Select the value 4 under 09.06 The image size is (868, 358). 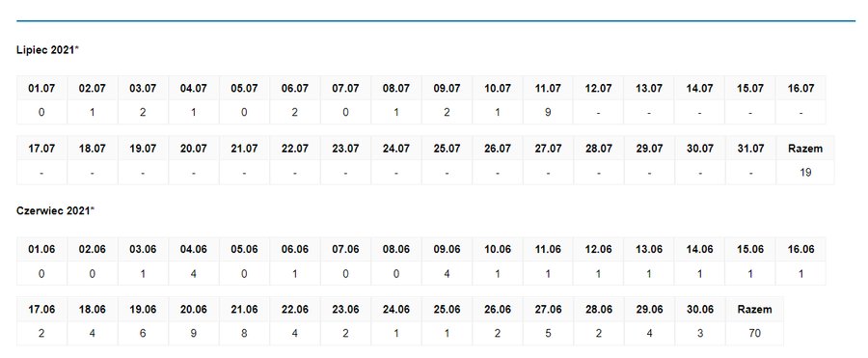point(447,274)
